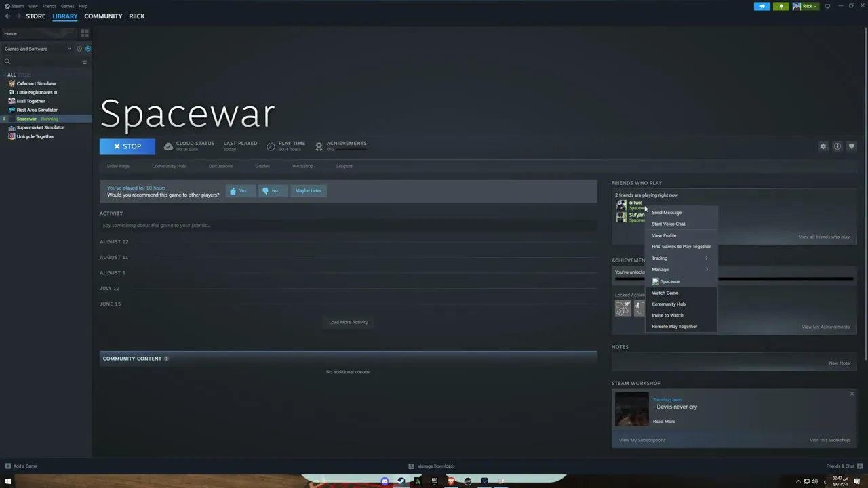Switch library to grid view icon
Image resolution: width=868 pixels, height=488 pixels.
tap(85, 33)
